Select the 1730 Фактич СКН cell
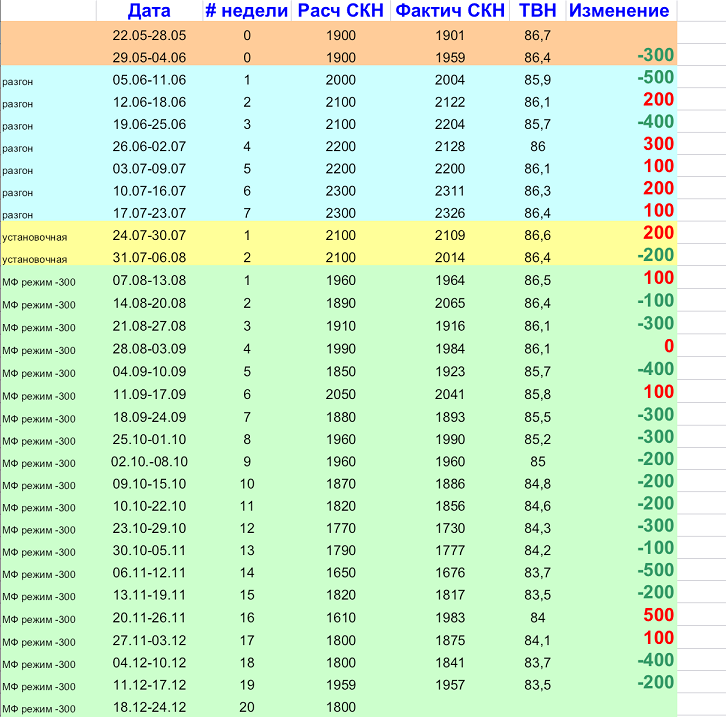This screenshot has height=717, width=726. tap(450, 529)
